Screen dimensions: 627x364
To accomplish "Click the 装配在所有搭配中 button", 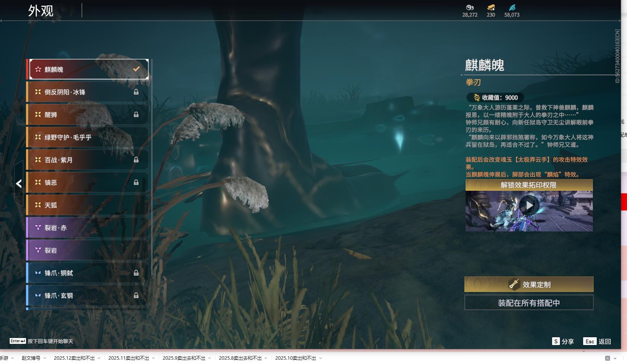I will click(x=529, y=303).
